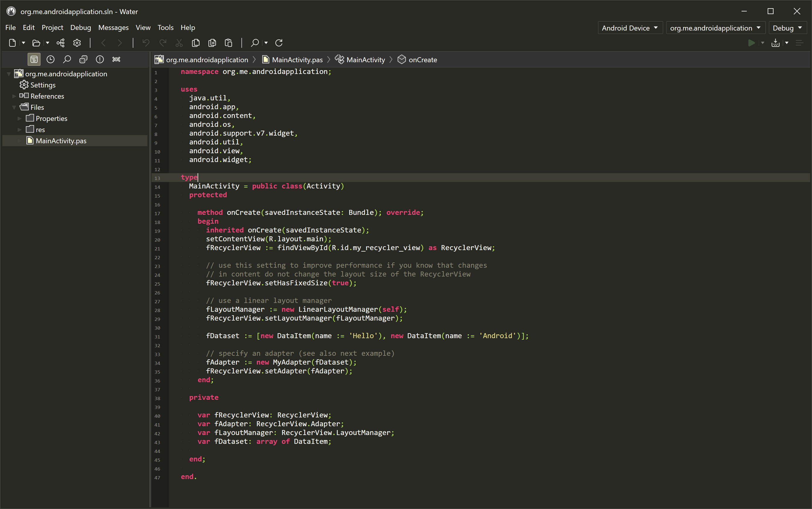Click the MainActivity.pas breadcrumb
This screenshot has height=509, width=812.
pos(297,60)
